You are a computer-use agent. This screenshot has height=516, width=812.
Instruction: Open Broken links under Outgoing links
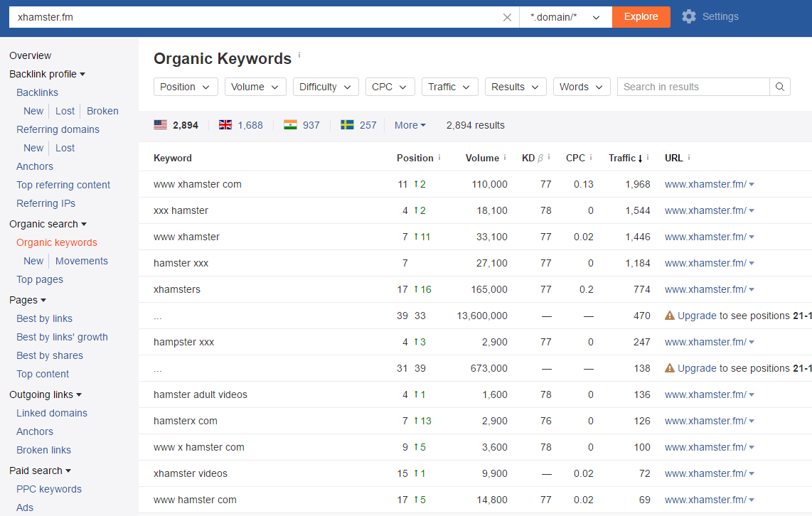click(43, 451)
